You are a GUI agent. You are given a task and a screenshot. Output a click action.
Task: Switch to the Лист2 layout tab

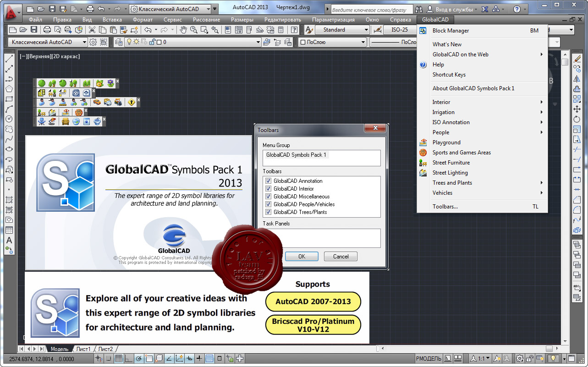[x=105, y=349]
